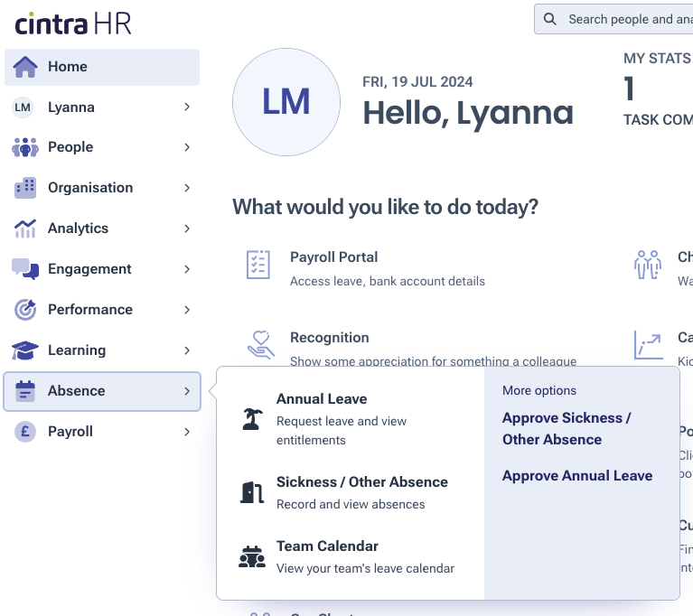This screenshot has width=693, height=616.
Task: Click Approve Sickness / Other Absence link
Action: point(567,429)
